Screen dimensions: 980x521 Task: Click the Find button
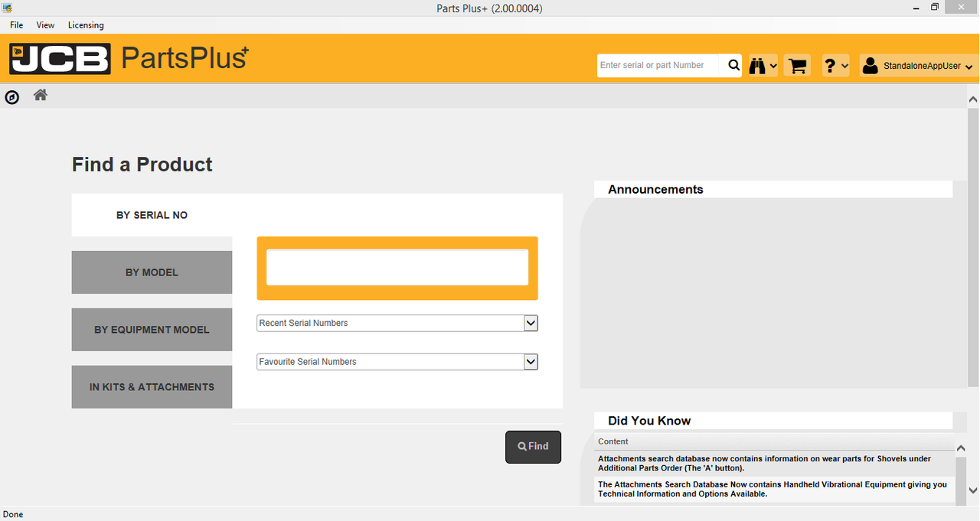point(533,447)
